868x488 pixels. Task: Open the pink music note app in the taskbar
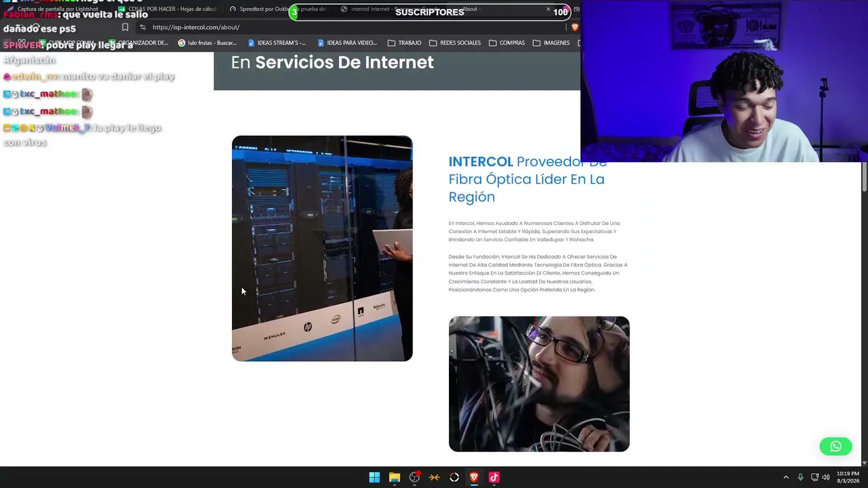pos(494,477)
